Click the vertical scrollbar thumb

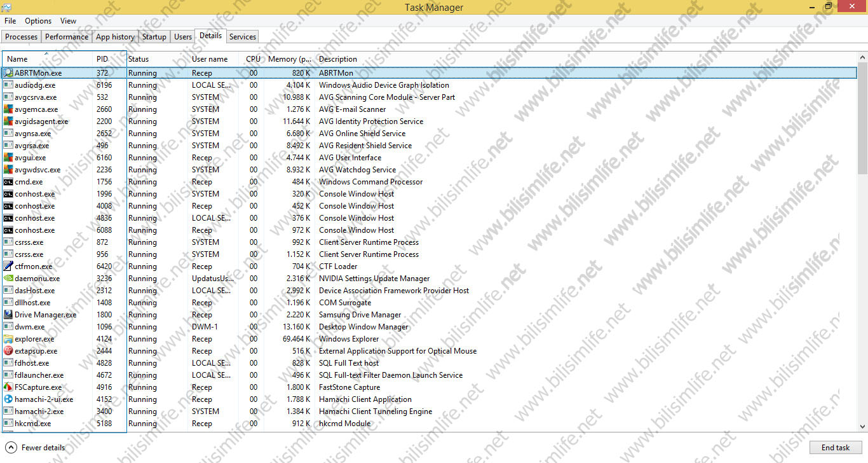pos(862,118)
